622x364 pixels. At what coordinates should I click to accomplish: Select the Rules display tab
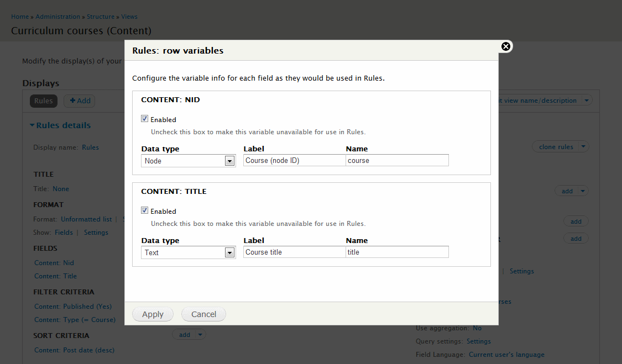pyautogui.click(x=43, y=101)
